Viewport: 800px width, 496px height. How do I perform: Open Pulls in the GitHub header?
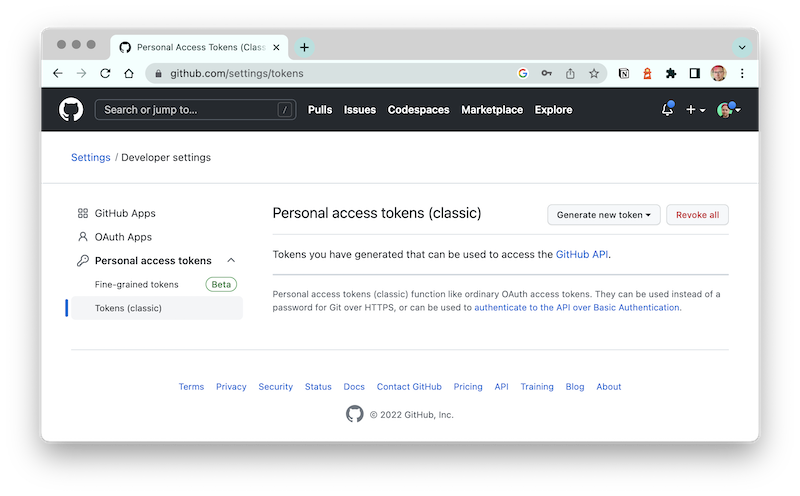coord(320,110)
